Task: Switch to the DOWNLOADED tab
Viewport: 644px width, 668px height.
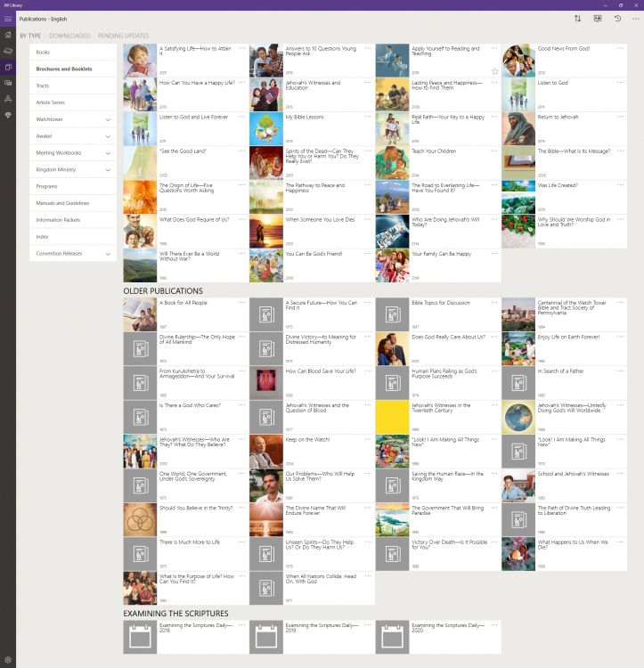Action: click(69, 36)
